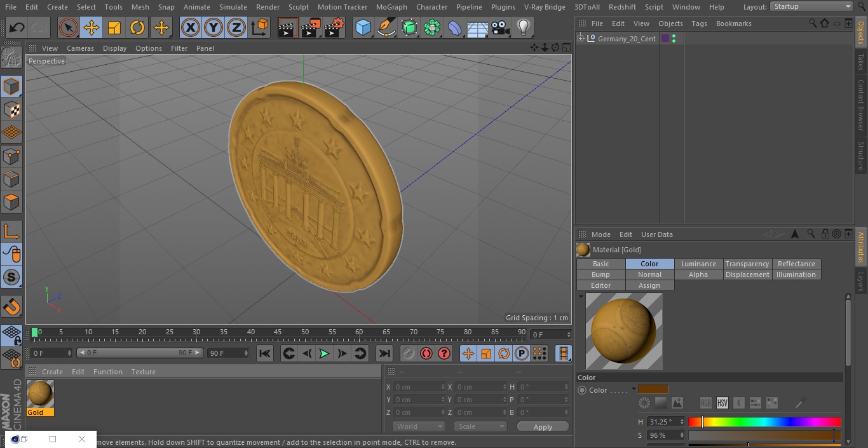Open the Simulate menu
868x448 pixels.
pos(233,7)
